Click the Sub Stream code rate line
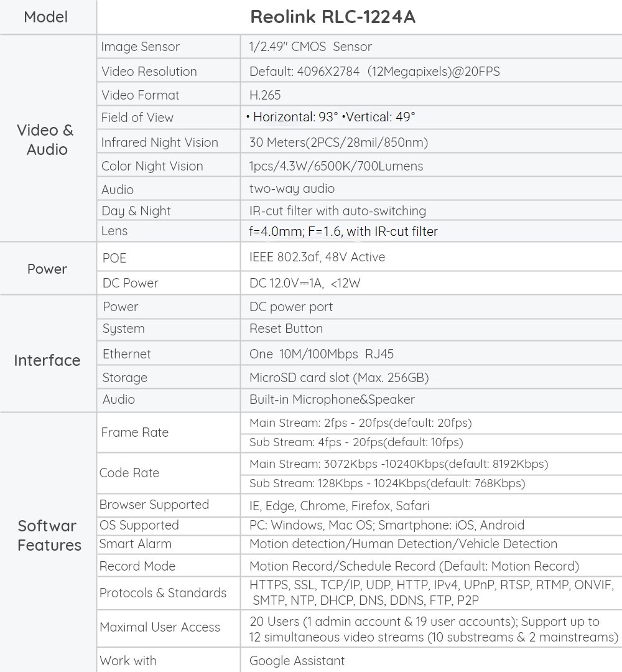The image size is (622, 672). [x=387, y=483]
